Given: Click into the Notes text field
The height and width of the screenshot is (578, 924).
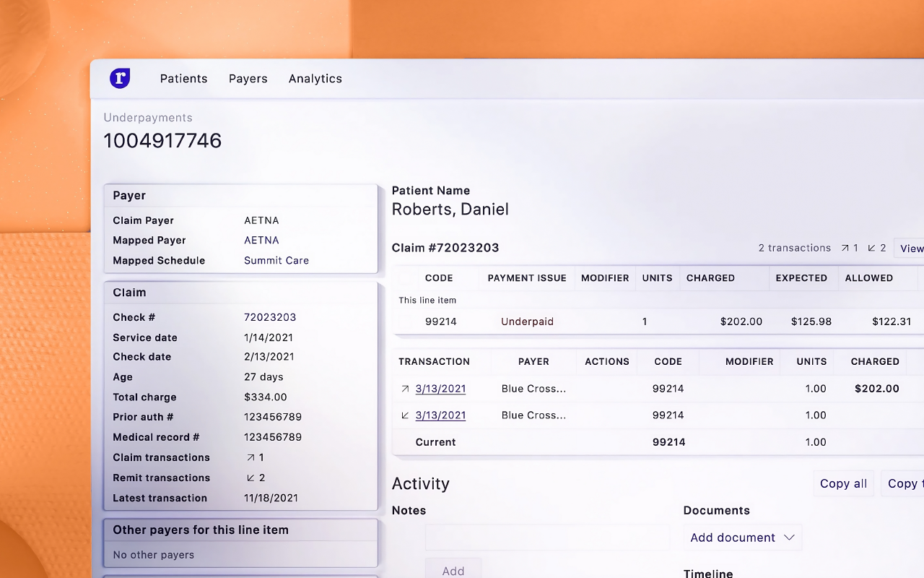Looking at the screenshot, I should pyautogui.click(x=547, y=538).
